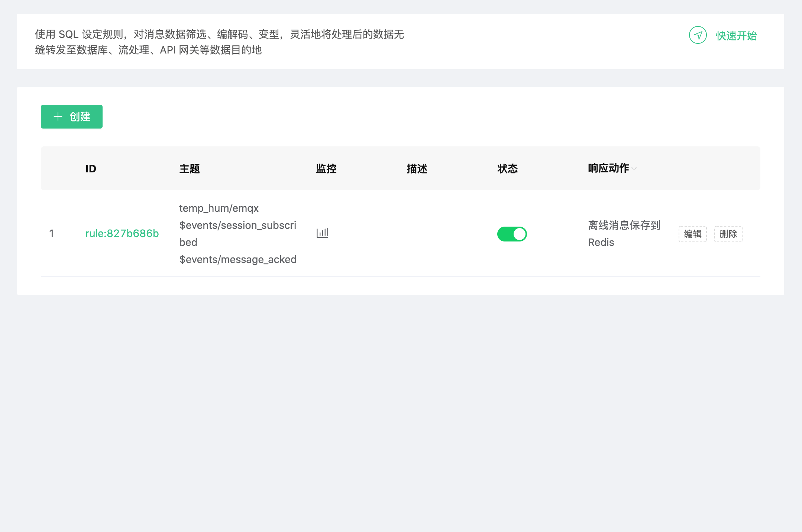The image size is (802, 532).
Task: Select the $events/message_acked topic text
Action: point(237,259)
